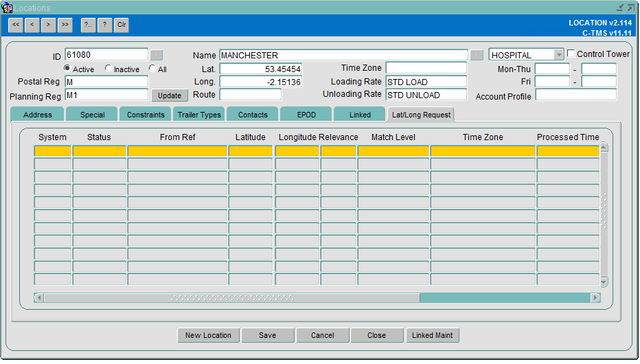This screenshot has height=364, width=640.
Task: Expand the HOSPITAL location type dropdown
Action: tap(559, 55)
